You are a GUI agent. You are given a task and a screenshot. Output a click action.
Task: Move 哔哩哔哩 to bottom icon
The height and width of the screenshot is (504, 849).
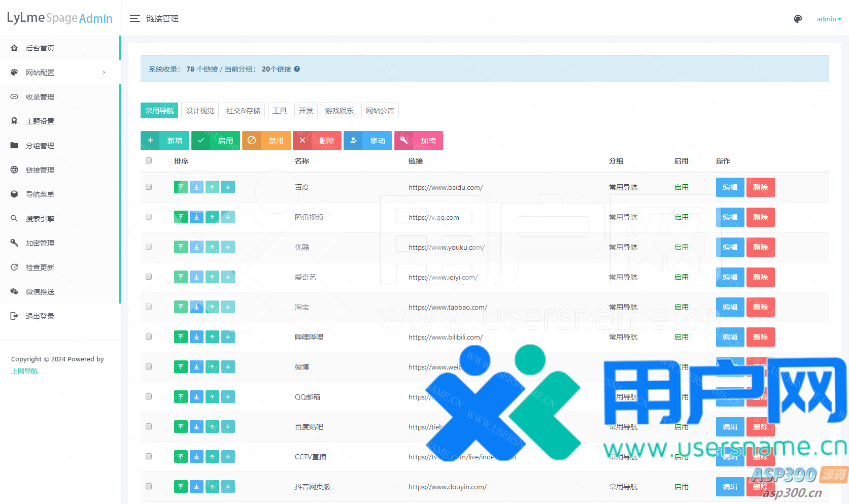click(196, 337)
